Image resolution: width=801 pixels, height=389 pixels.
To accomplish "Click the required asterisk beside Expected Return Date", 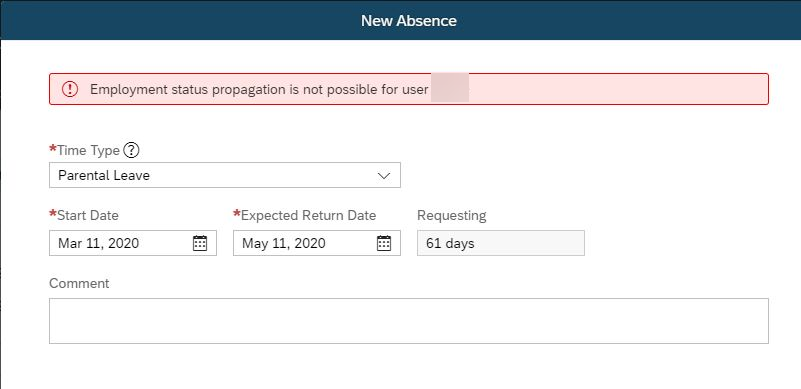I will point(237,214).
